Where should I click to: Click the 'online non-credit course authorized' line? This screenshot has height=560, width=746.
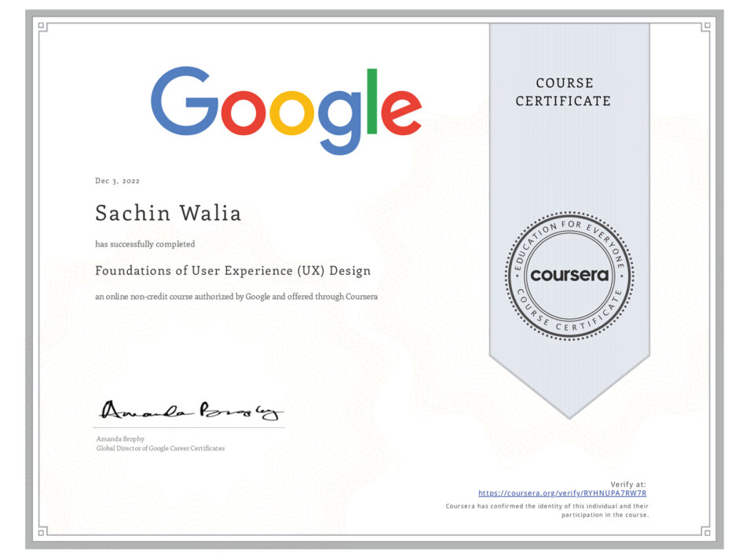[x=236, y=296]
